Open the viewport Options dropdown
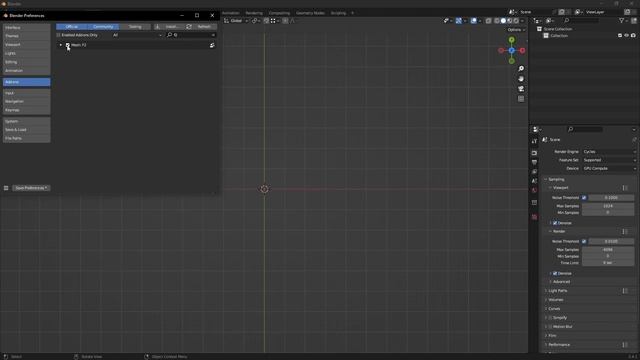 (516, 30)
